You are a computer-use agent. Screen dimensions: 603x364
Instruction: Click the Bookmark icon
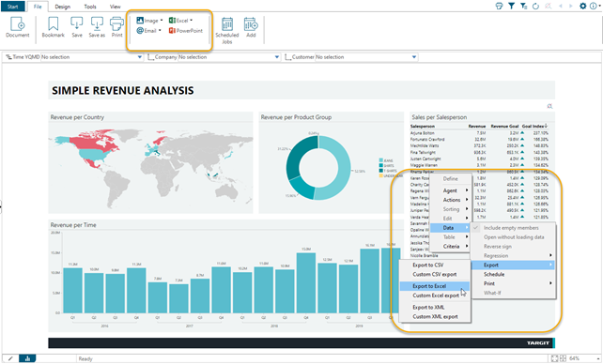pyautogui.click(x=54, y=23)
